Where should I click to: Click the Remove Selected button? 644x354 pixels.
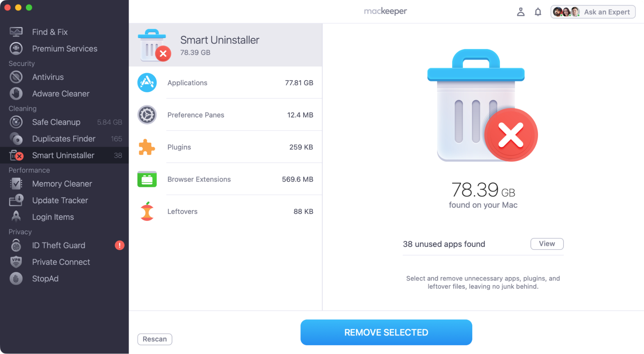coord(386,332)
